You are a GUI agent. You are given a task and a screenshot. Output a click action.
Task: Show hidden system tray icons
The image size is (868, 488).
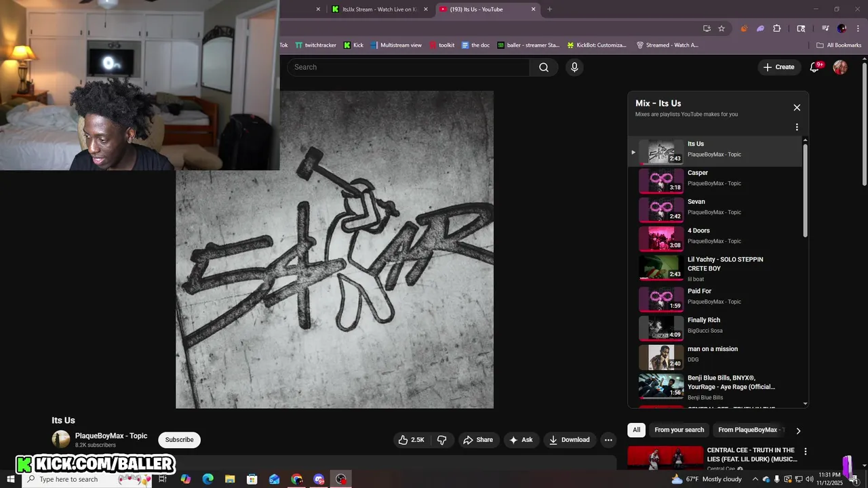[755, 479]
